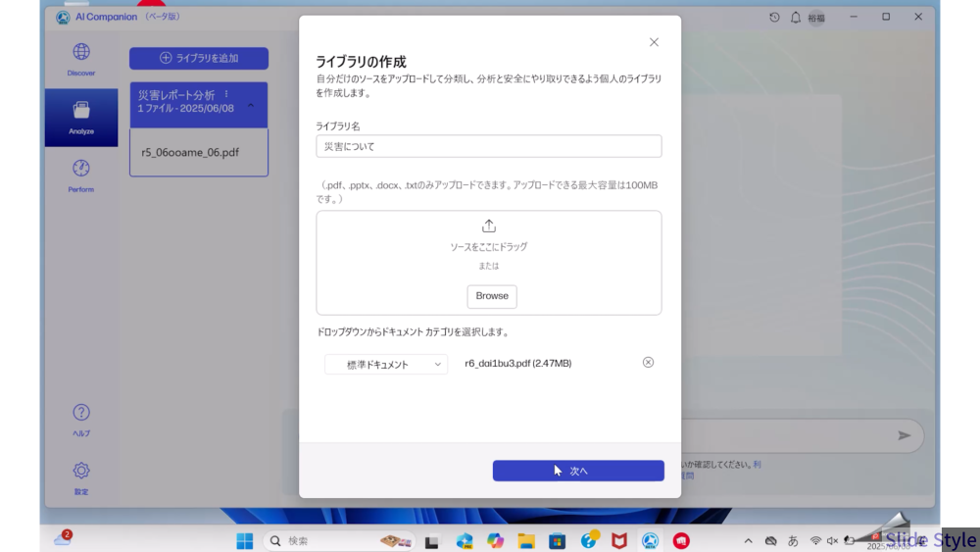The height and width of the screenshot is (552, 980).
Task: Remove r6_dai1bu3.pdf with the circled X icon
Action: 648,363
